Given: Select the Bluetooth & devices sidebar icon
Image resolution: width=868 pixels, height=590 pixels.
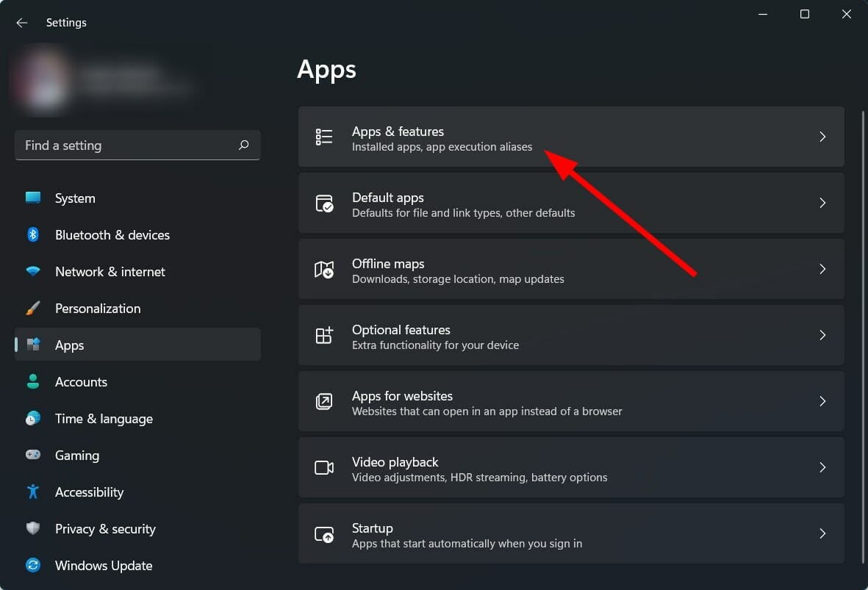Looking at the screenshot, I should pyautogui.click(x=33, y=234).
